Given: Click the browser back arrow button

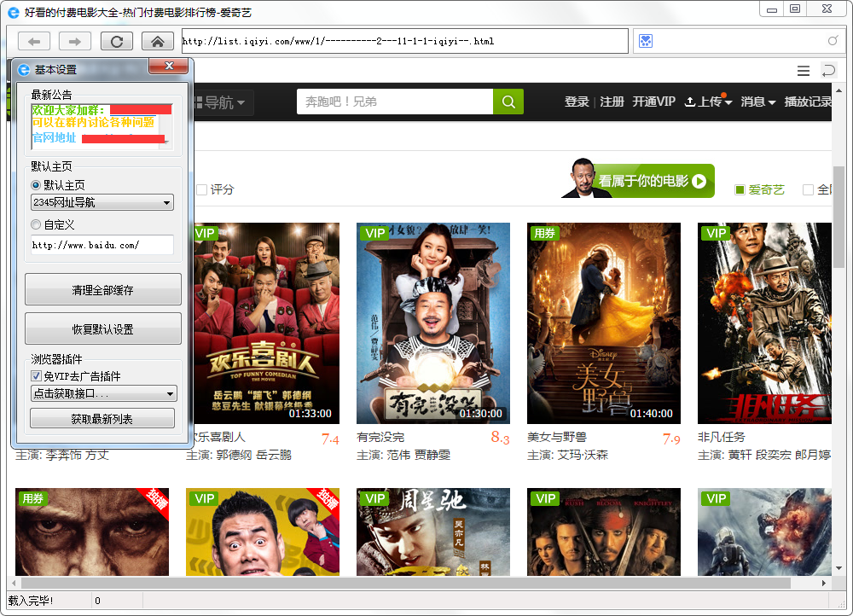Looking at the screenshot, I should [x=34, y=41].
